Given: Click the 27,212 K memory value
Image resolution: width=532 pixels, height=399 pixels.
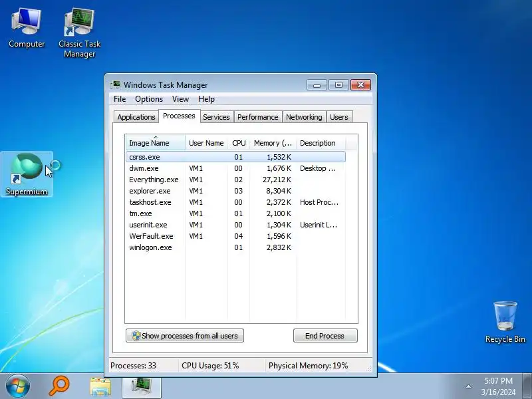Looking at the screenshot, I should coord(277,180).
